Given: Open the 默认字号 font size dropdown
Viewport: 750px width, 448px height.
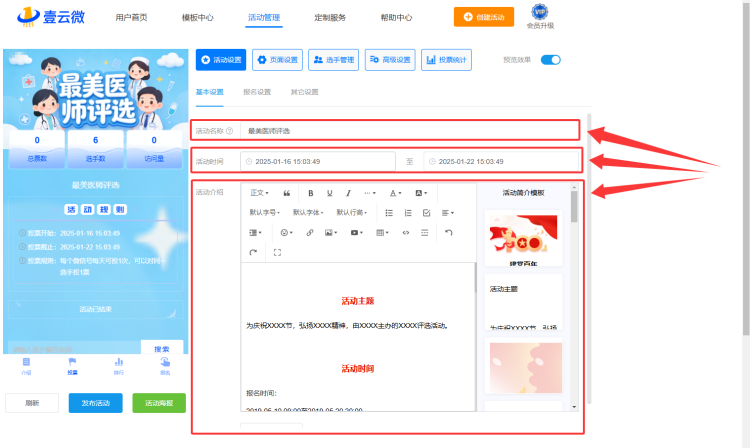Looking at the screenshot, I should click(265, 213).
